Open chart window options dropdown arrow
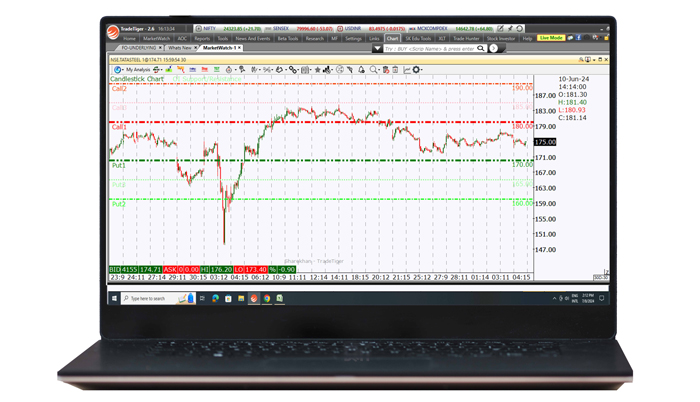The width and height of the screenshot is (700, 402). [x=594, y=60]
